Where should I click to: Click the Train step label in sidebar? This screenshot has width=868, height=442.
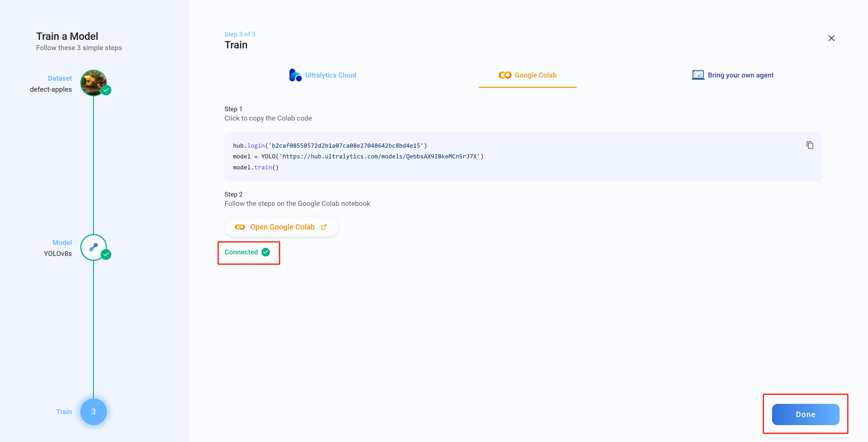pyautogui.click(x=64, y=411)
